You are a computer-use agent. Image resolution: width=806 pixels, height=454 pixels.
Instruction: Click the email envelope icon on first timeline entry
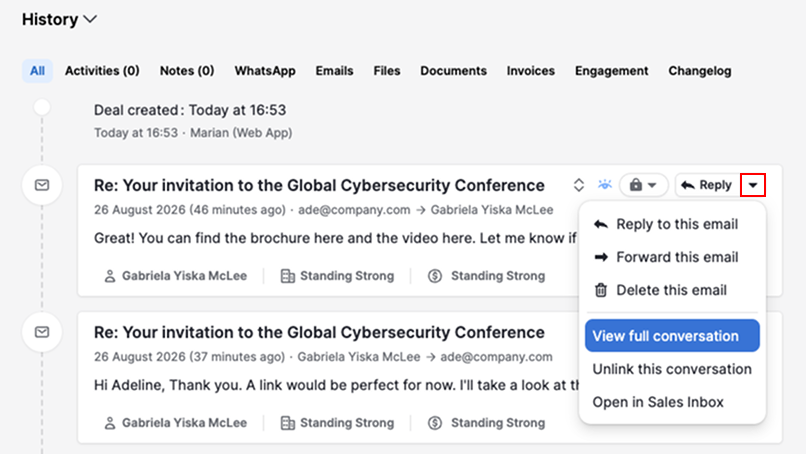42,185
